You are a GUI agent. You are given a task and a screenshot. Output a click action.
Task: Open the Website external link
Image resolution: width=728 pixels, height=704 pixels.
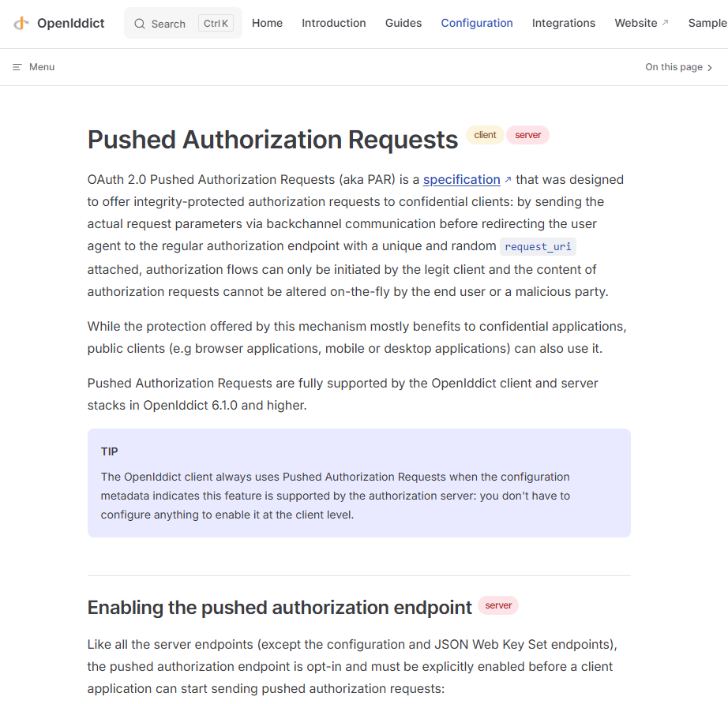coord(641,23)
